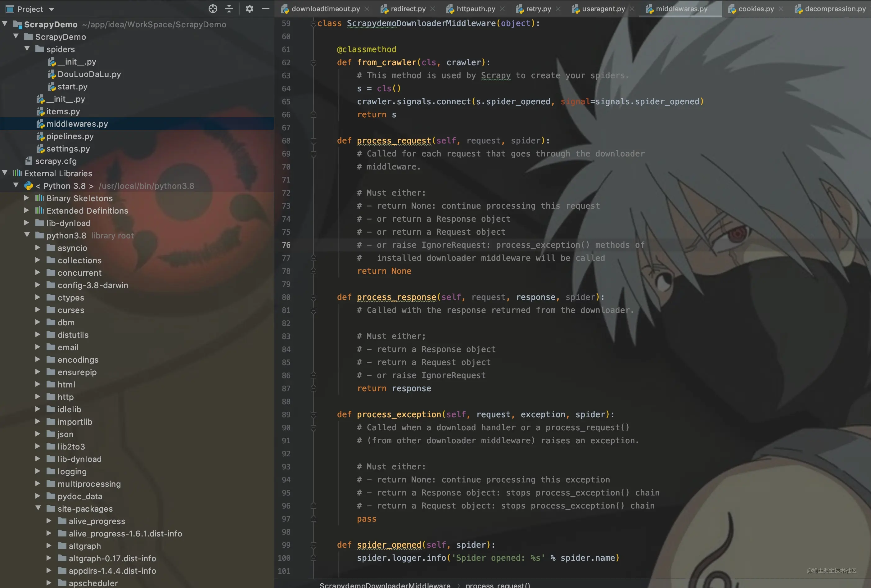Click the encodings folder icon
This screenshot has height=588, width=871.
pos(51,359)
